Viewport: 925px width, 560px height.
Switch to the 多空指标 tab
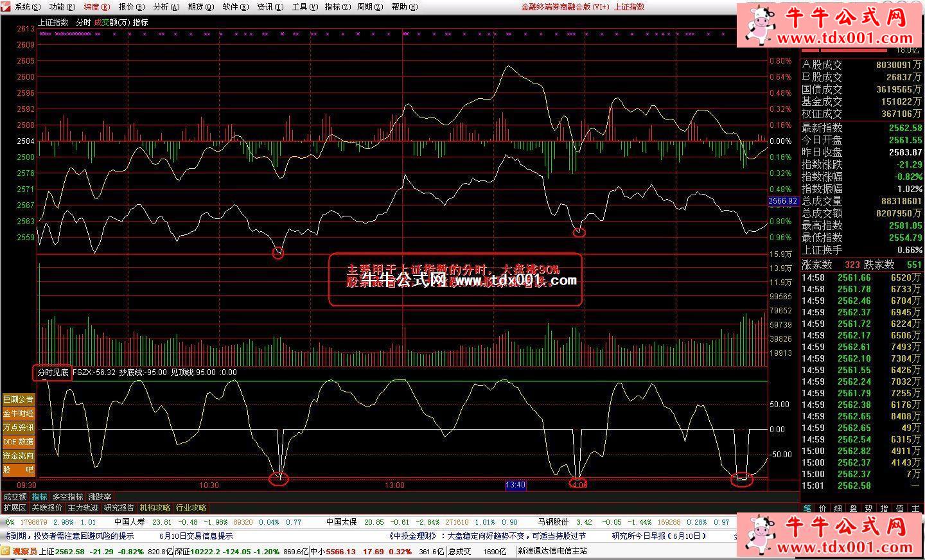(x=67, y=497)
